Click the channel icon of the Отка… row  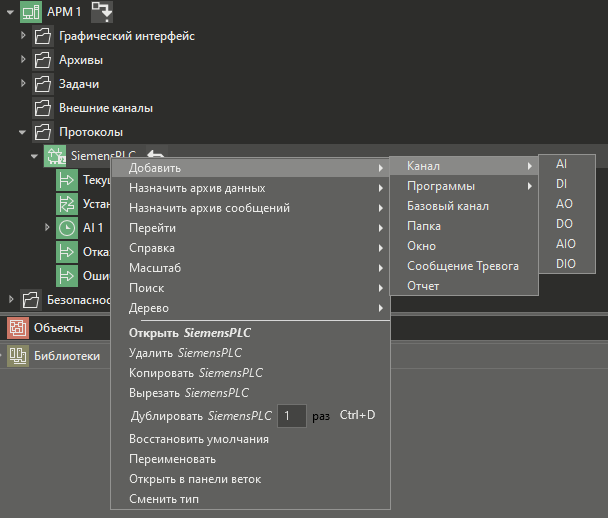coord(67,252)
